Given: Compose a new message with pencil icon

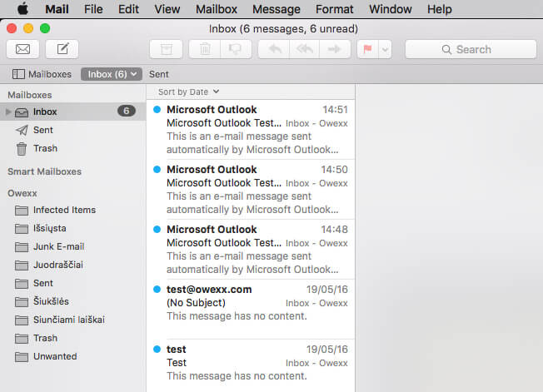Looking at the screenshot, I should (x=62, y=49).
